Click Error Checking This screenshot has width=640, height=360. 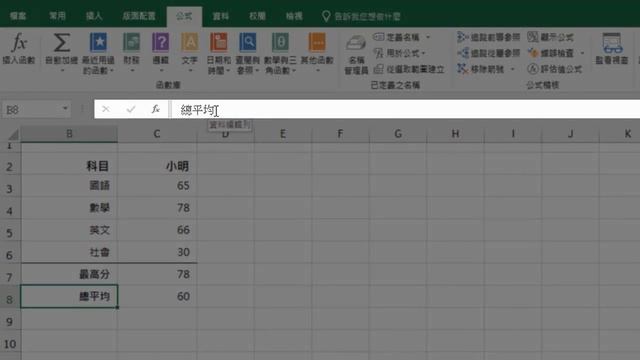[551, 53]
